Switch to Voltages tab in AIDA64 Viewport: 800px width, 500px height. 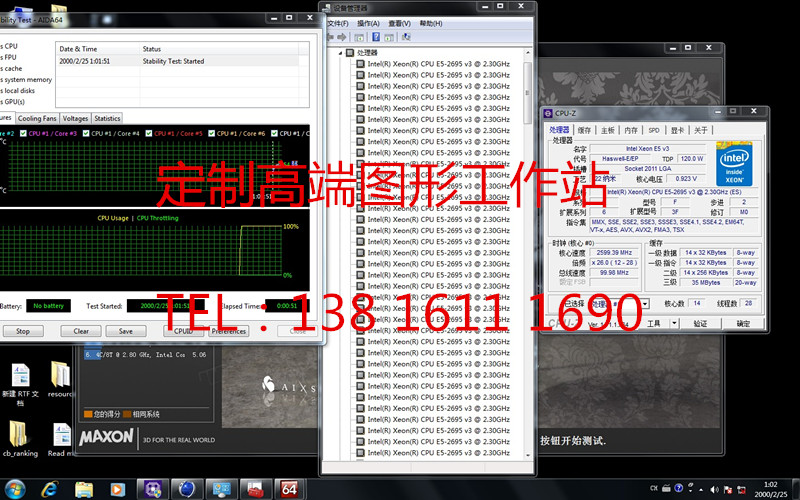click(x=76, y=118)
